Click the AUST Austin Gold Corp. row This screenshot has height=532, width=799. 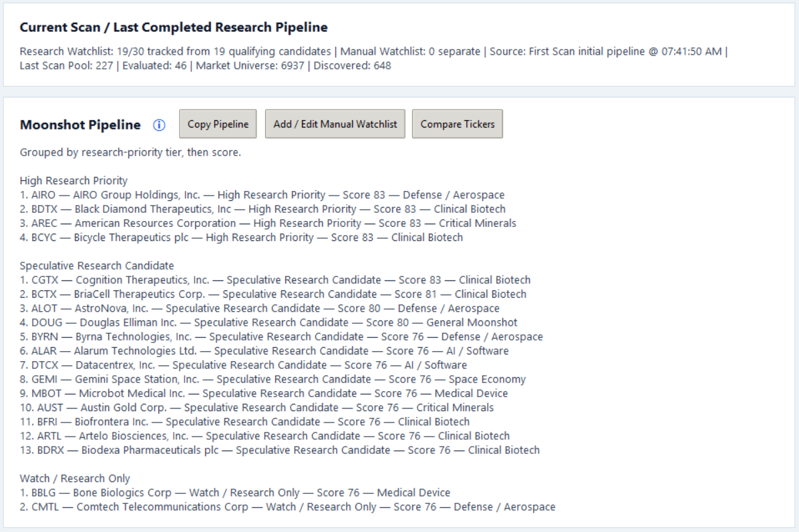[257, 408]
